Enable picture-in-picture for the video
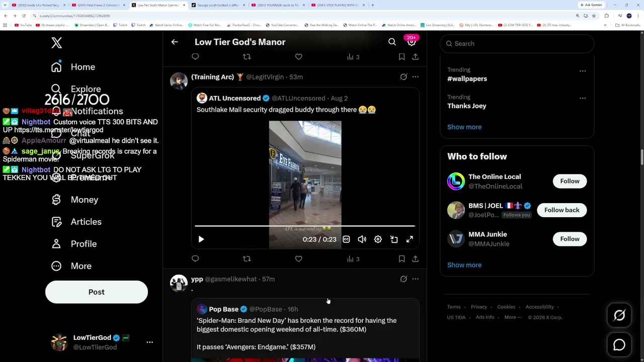644x362 pixels. pyautogui.click(x=394, y=239)
